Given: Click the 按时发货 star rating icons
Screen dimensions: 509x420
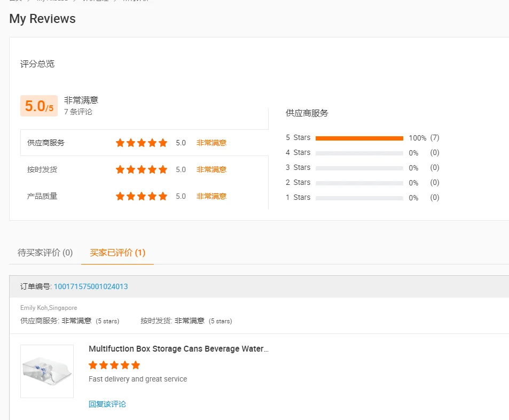Looking at the screenshot, I should 142,169.
